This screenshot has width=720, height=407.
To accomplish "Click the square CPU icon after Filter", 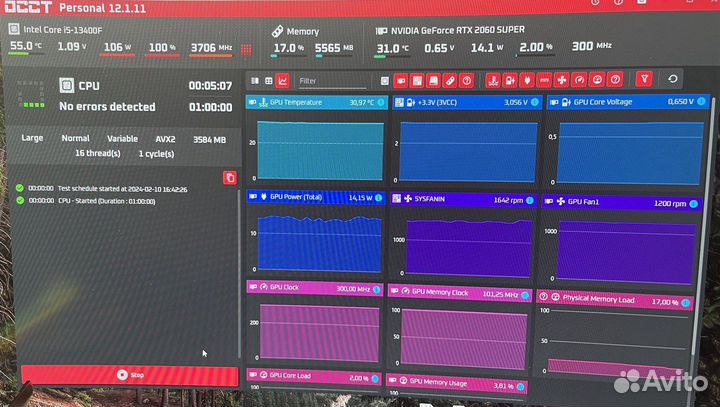I will click(385, 81).
